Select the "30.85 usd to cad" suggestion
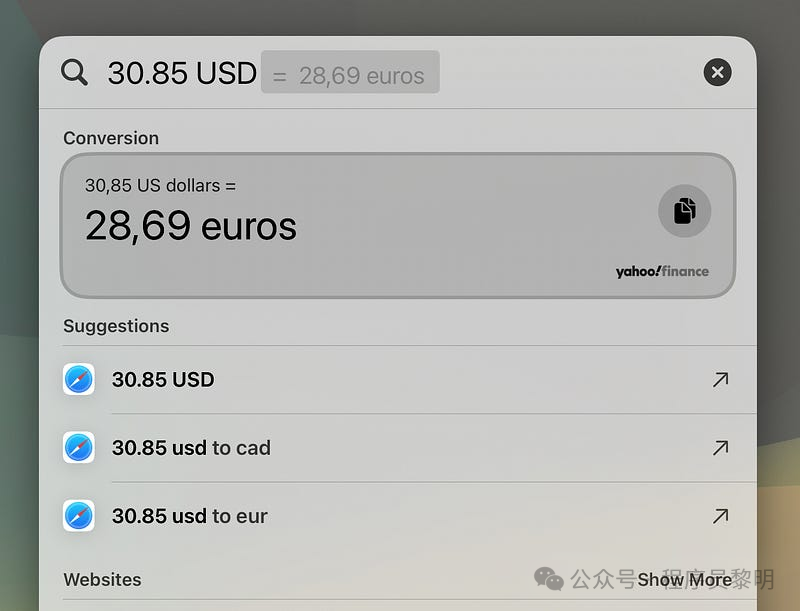The width and height of the screenshot is (800, 611). pyautogui.click(x=191, y=448)
